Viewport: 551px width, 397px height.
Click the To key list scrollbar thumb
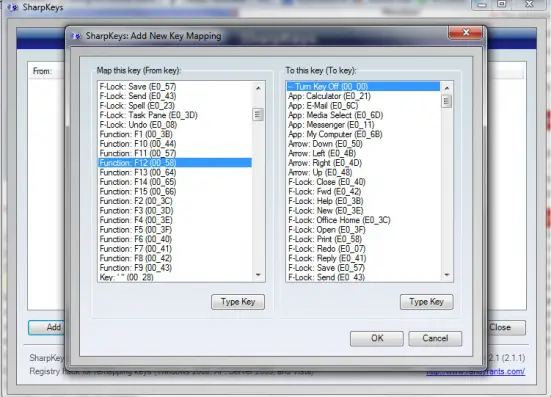[x=447, y=102]
